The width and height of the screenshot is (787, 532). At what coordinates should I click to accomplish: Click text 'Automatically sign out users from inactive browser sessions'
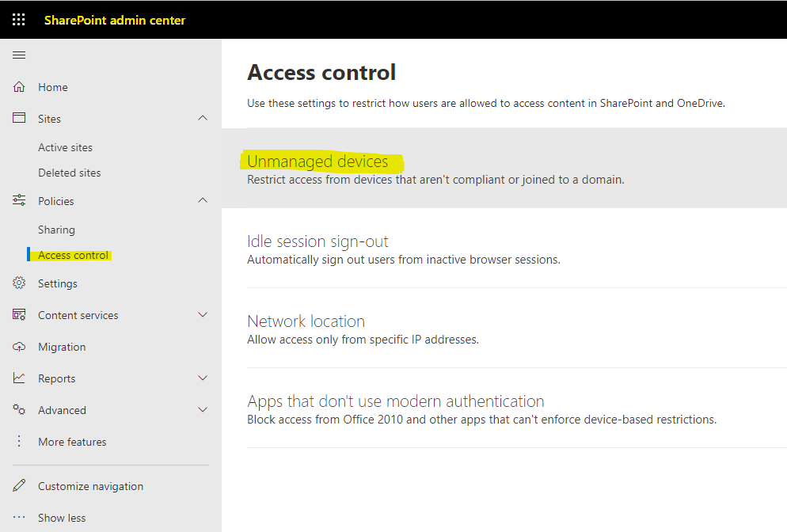[403, 260]
